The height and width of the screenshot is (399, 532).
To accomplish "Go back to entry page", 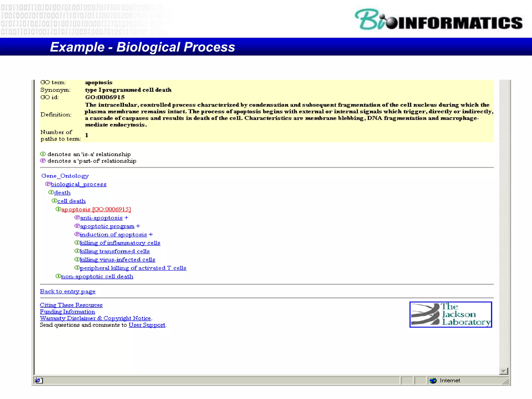I will point(68,291).
